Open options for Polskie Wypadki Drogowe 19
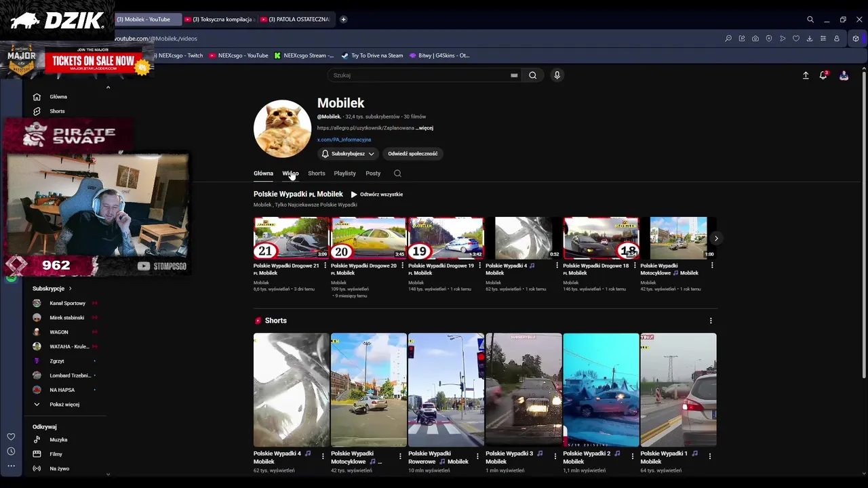The width and height of the screenshot is (868, 488). click(x=480, y=266)
